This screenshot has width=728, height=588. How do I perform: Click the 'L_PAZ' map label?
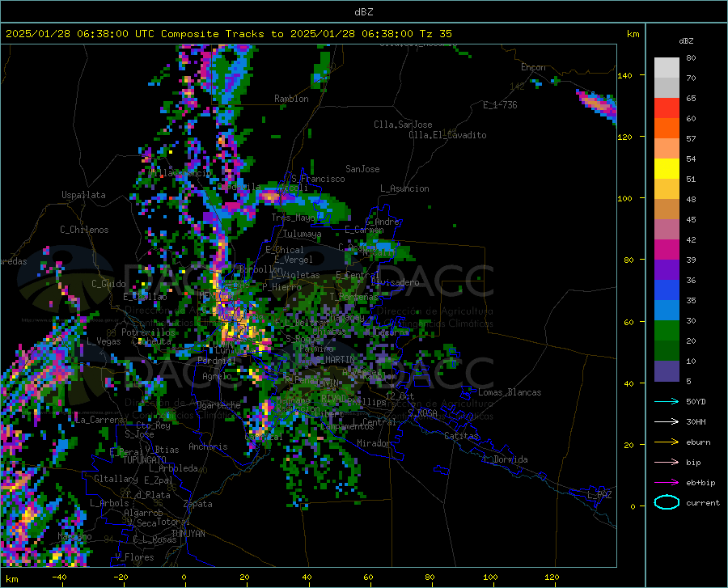click(599, 495)
